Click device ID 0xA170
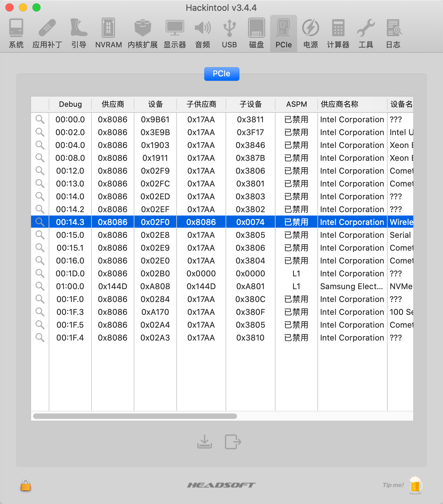Image resolution: width=443 pixels, height=504 pixels. pyautogui.click(x=155, y=312)
